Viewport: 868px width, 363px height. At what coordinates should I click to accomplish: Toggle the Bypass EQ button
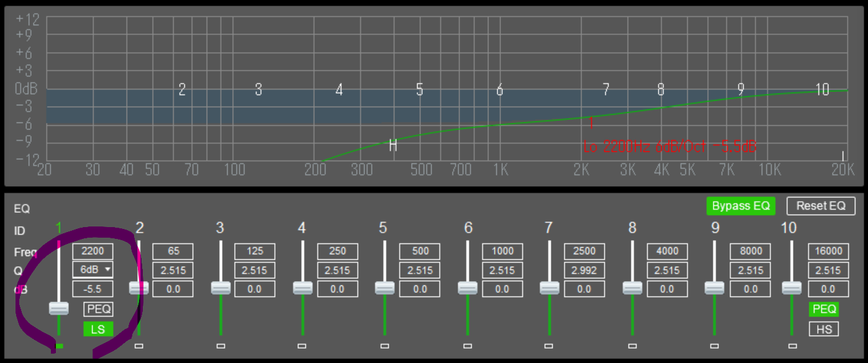741,206
